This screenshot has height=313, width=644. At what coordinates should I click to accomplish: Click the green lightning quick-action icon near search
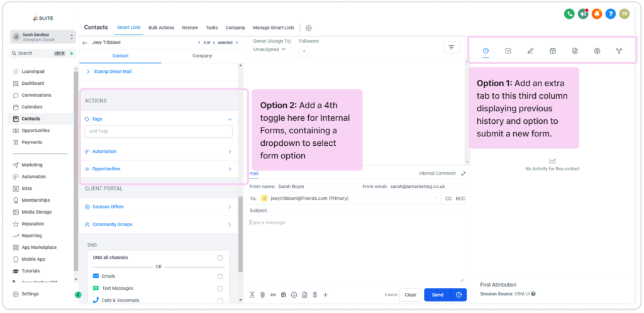(x=71, y=53)
